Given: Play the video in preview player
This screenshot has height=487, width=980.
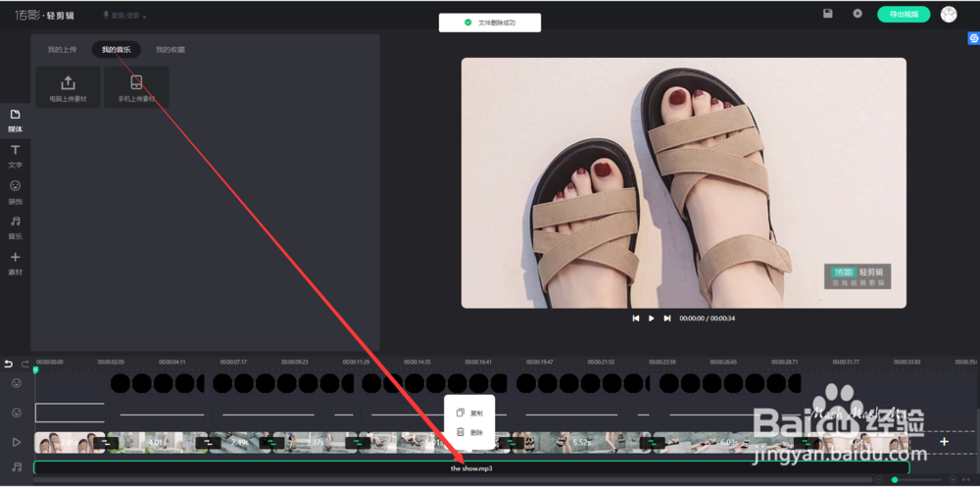Looking at the screenshot, I should (x=652, y=318).
